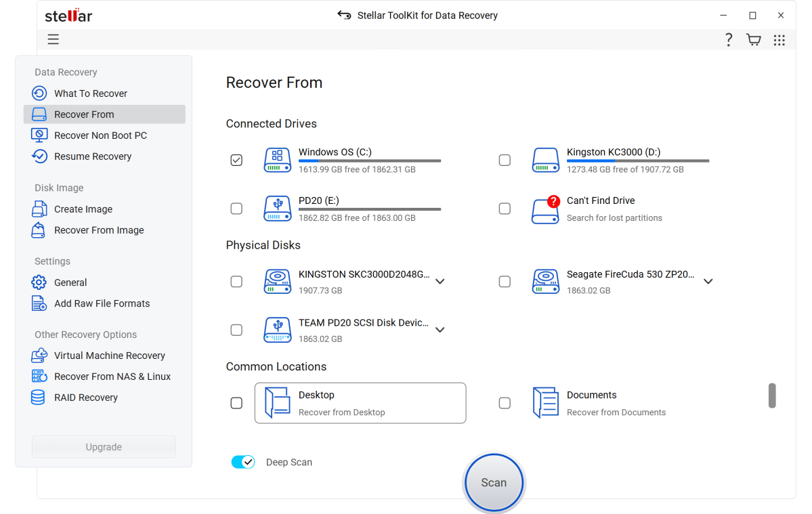Click the Windows OS (C:) usage bar

click(370, 161)
